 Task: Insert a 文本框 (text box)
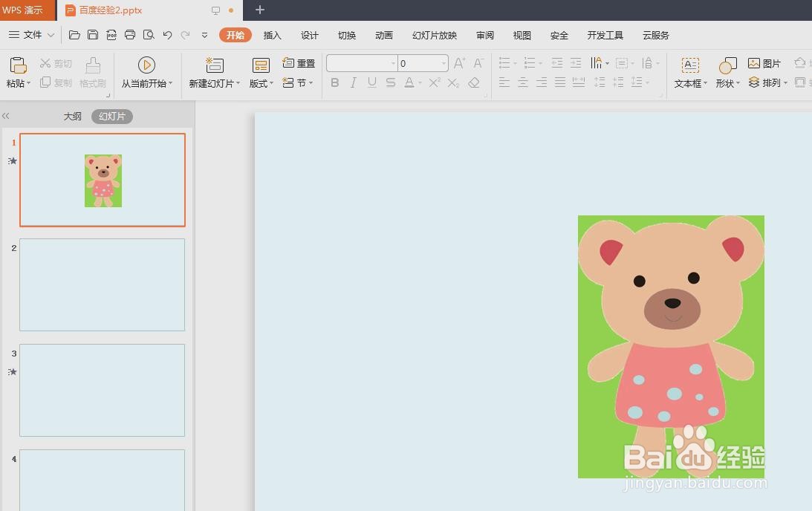tap(688, 72)
